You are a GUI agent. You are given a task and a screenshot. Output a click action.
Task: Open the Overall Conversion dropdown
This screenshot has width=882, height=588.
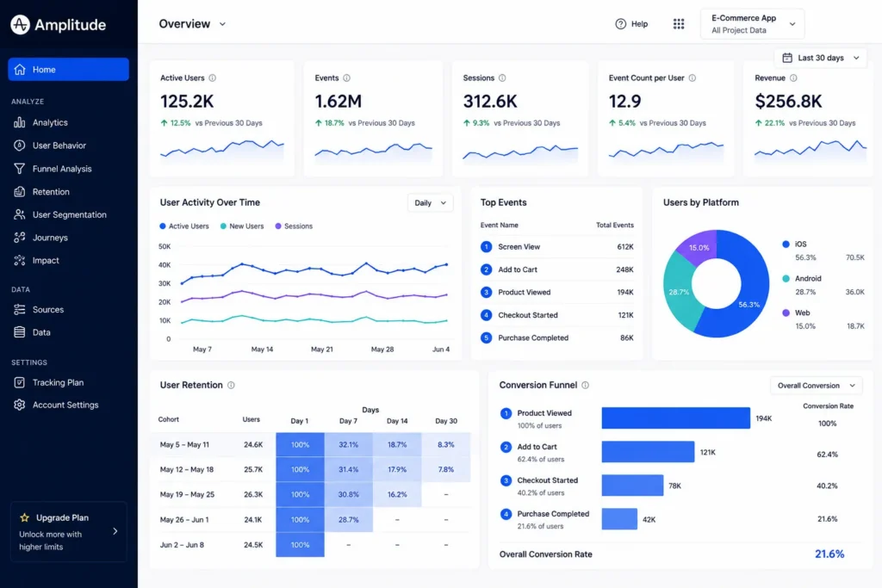pyautogui.click(x=816, y=385)
